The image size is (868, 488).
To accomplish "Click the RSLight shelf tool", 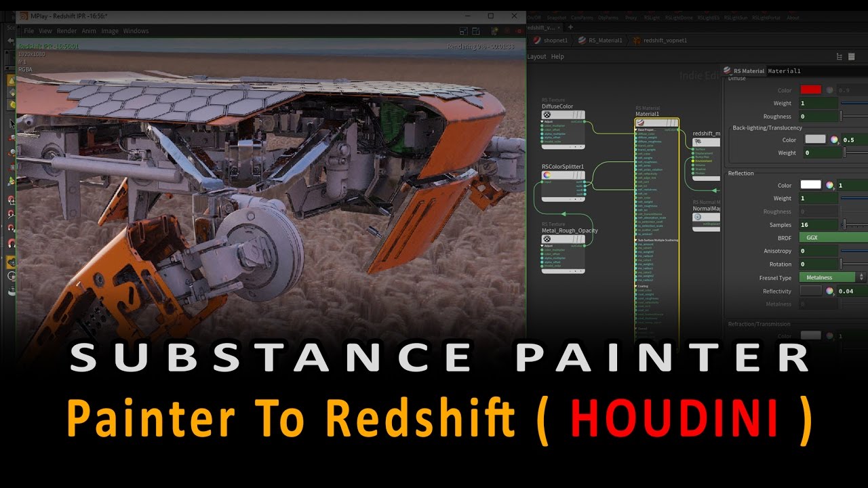I will click(x=652, y=18).
